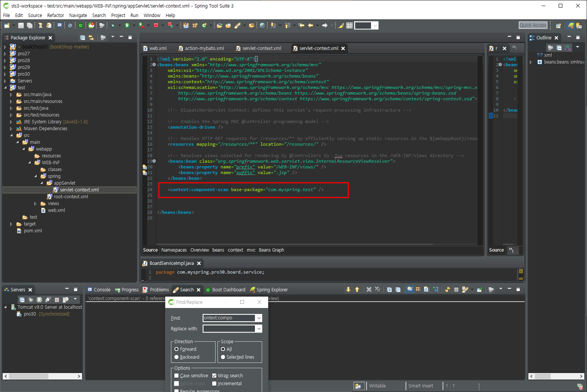Click the Last Edit Location arrow icon
This screenshot has height=392, width=587.
[x=301, y=25]
